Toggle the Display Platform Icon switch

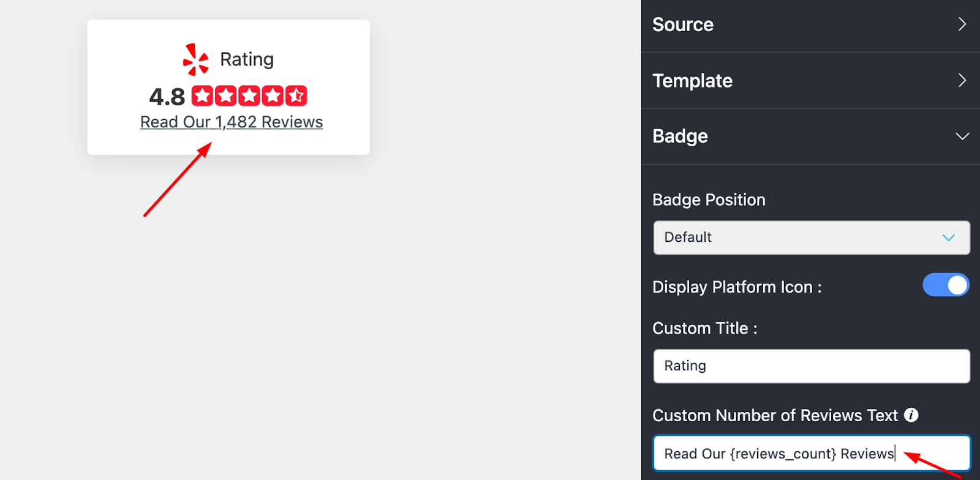point(946,285)
